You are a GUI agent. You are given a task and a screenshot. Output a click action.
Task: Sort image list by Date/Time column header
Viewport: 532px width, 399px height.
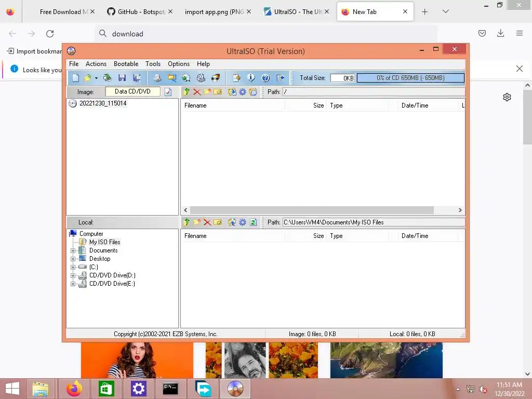428,105
